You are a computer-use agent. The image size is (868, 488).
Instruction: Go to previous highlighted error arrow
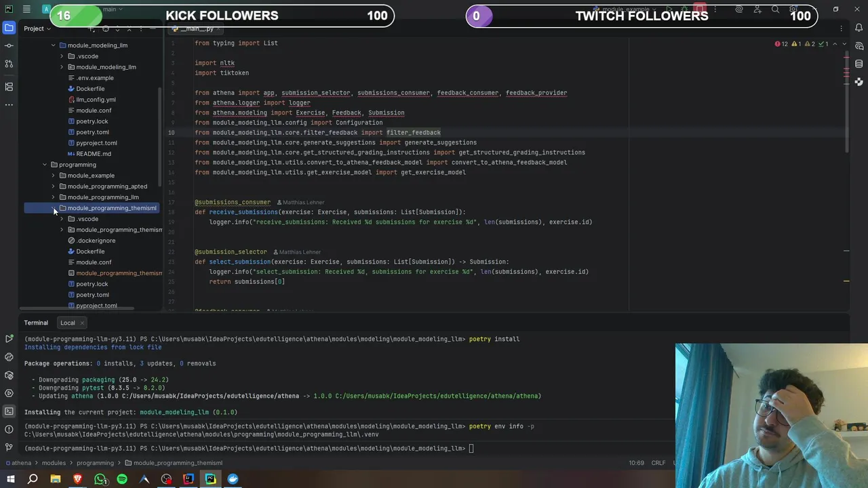click(x=835, y=44)
